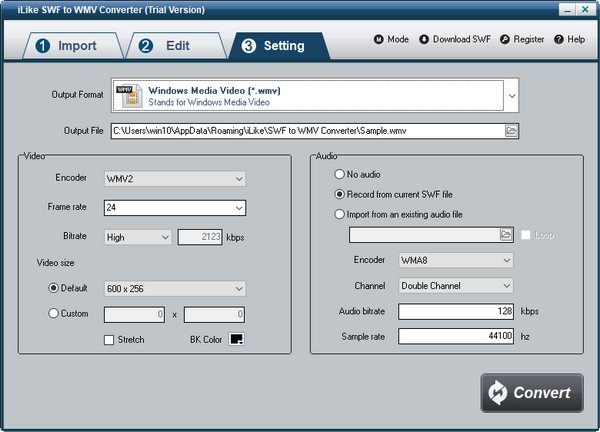Click the Mode icon in top bar
The height and width of the screenshot is (432, 600).
(379, 40)
